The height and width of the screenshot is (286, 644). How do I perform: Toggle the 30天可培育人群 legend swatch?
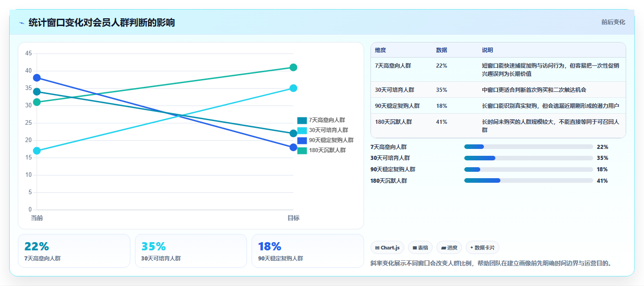302,131
